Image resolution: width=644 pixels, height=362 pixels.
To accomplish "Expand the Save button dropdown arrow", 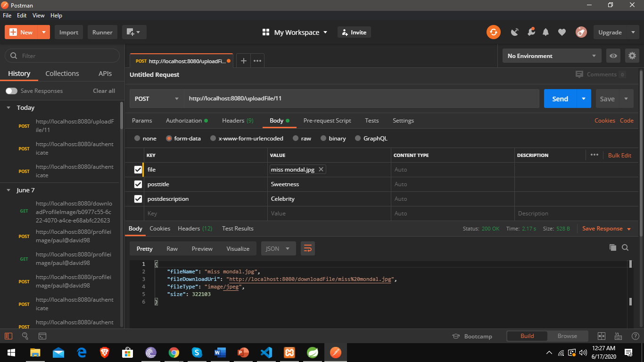I will click(626, 99).
